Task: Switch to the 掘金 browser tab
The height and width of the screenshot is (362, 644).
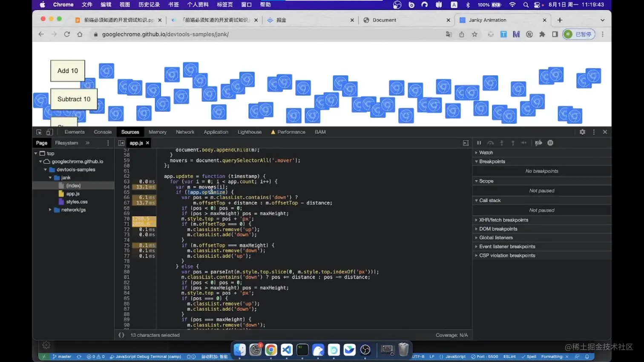Action: (310, 20)
